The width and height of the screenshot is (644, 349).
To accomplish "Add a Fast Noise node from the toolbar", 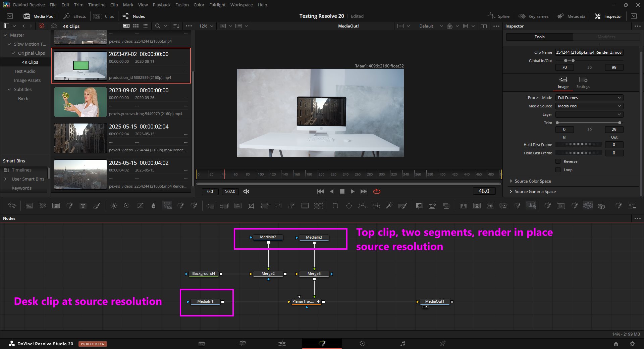I will click(x=43, y=206).
